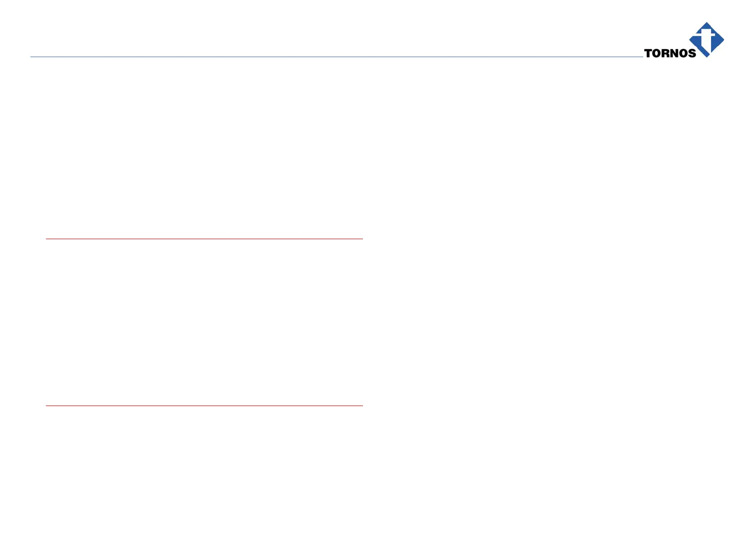Click the letter N in TORNOS

[x=674, y=53]
